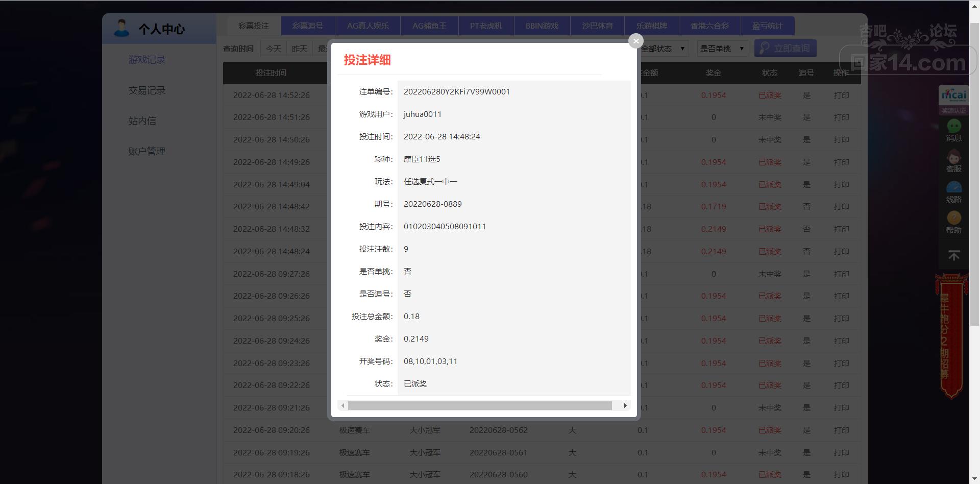Click the order number 202206280Y2KFi7V99W0001

457,92
